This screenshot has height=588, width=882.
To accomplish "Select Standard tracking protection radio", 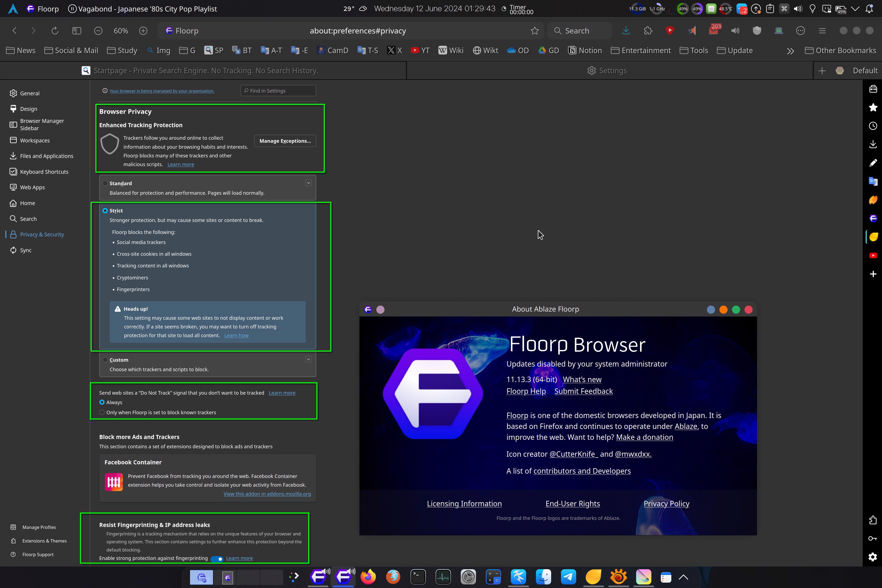I will click(x=105, y=183).
